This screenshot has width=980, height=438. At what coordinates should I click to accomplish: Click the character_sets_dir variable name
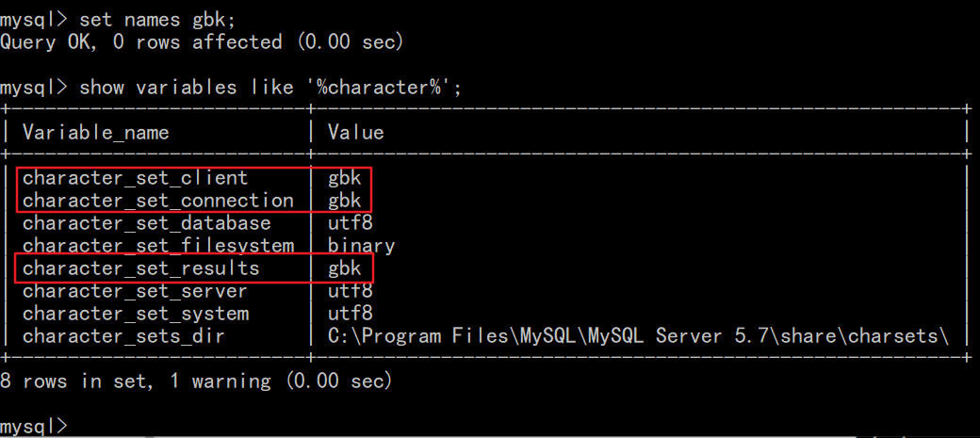(123, 336)
